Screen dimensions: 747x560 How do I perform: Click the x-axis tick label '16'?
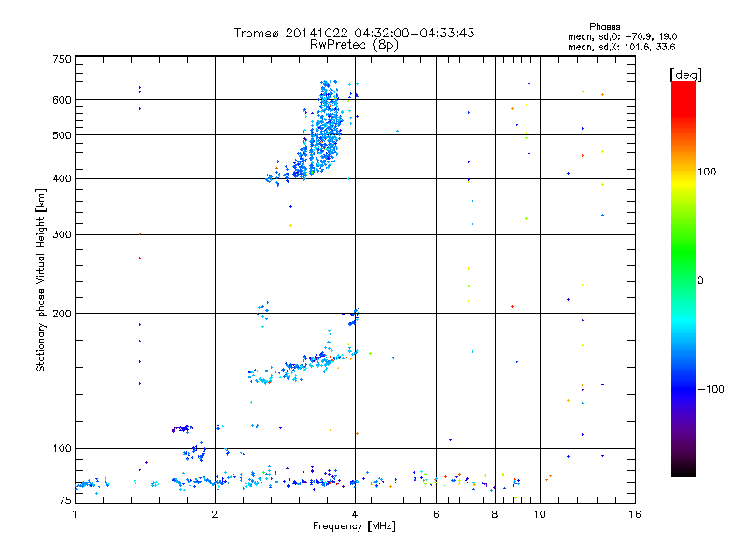635,514
